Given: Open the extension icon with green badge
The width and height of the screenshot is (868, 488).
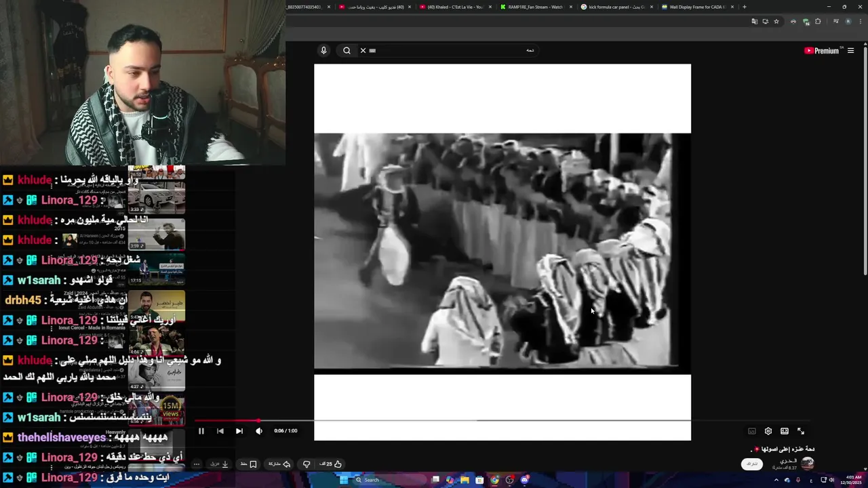Looking at the screenshot, I should [x=806, y=22].
